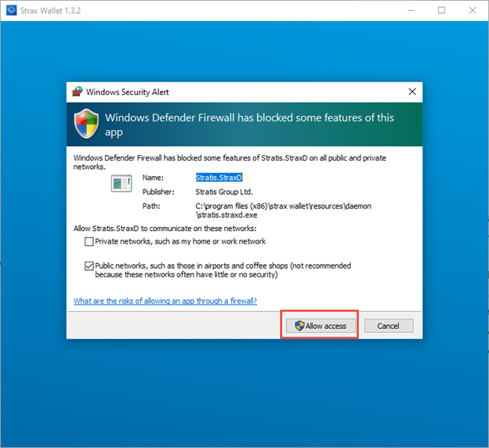This screenshot has width=489, height=448.
Task: Minimize the Strax Wallet window
Action: pyautogui.click(x=411, y=11)
